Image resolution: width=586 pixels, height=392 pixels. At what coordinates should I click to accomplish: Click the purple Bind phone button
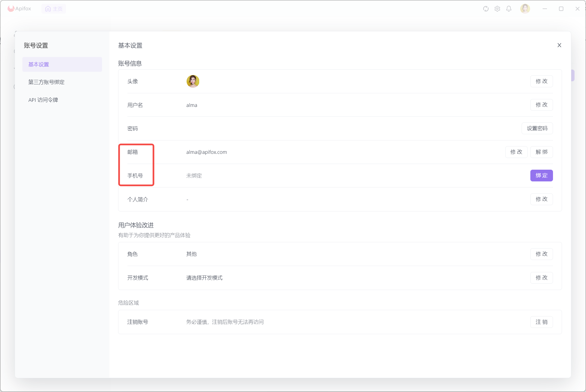tap(541, 175)
